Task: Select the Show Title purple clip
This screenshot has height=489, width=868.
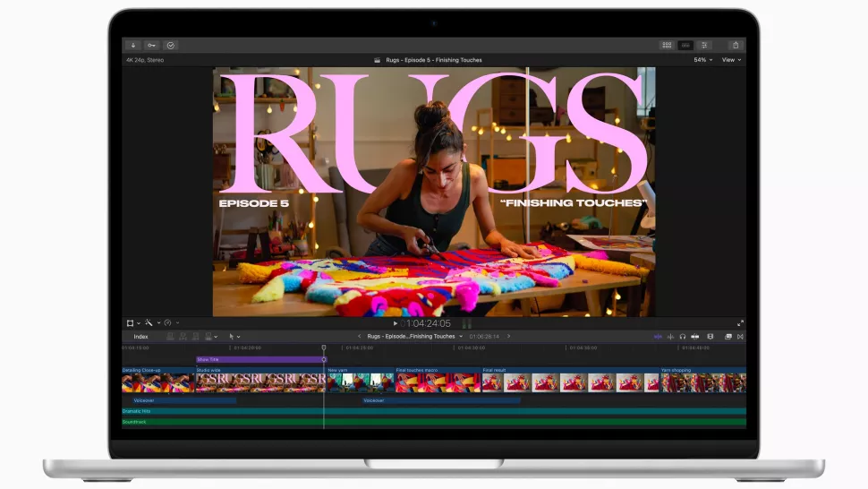Action: point(260,359)
